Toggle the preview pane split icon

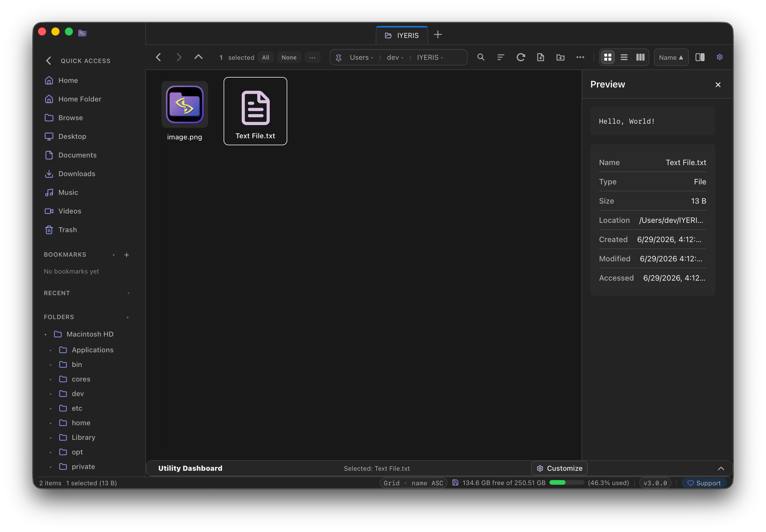(700, 57)
